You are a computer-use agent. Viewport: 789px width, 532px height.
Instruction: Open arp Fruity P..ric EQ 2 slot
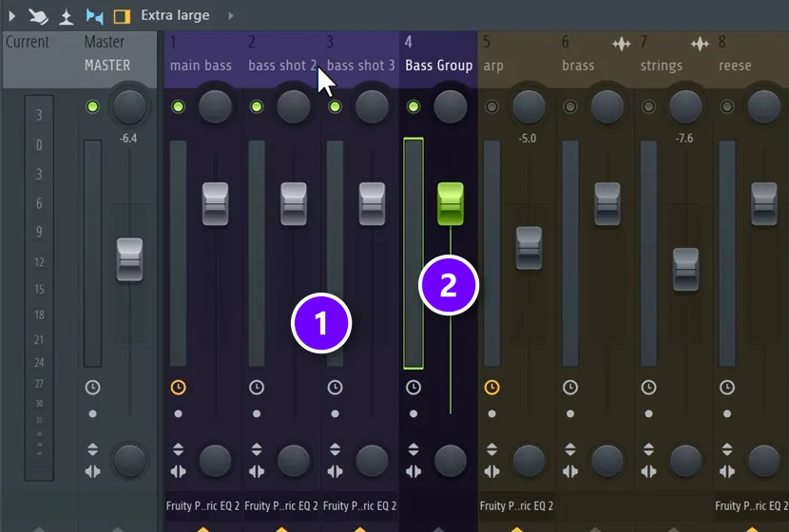[516, 505]
